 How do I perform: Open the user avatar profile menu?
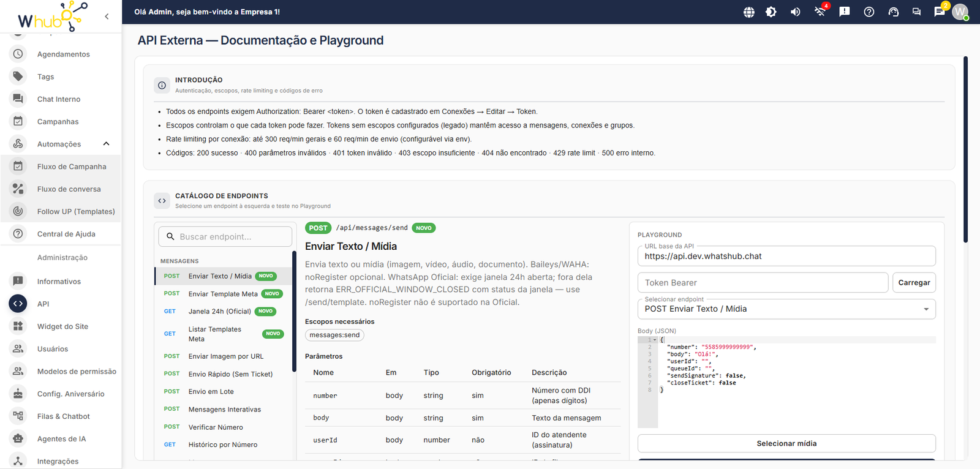[x=960, y=12]
